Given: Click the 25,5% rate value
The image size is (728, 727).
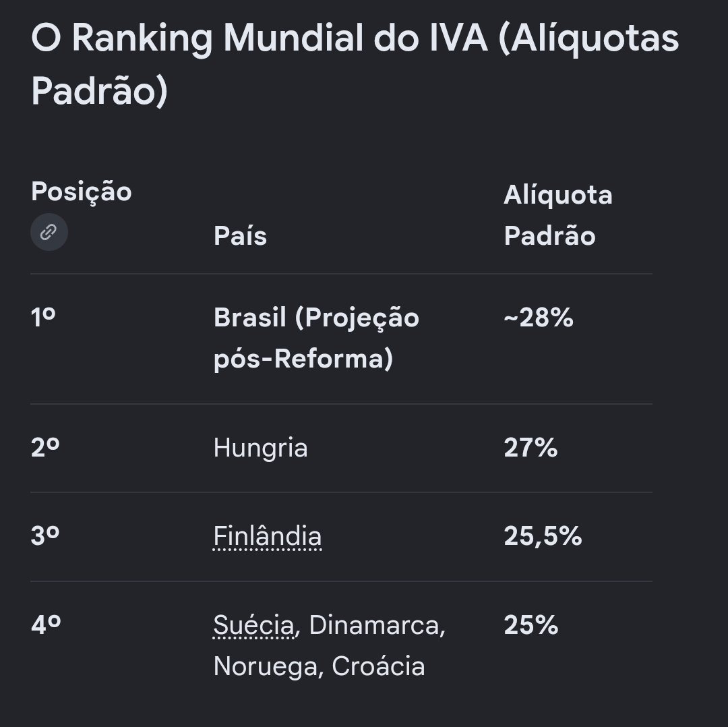Looking at the screenshot, I should 543,536.
